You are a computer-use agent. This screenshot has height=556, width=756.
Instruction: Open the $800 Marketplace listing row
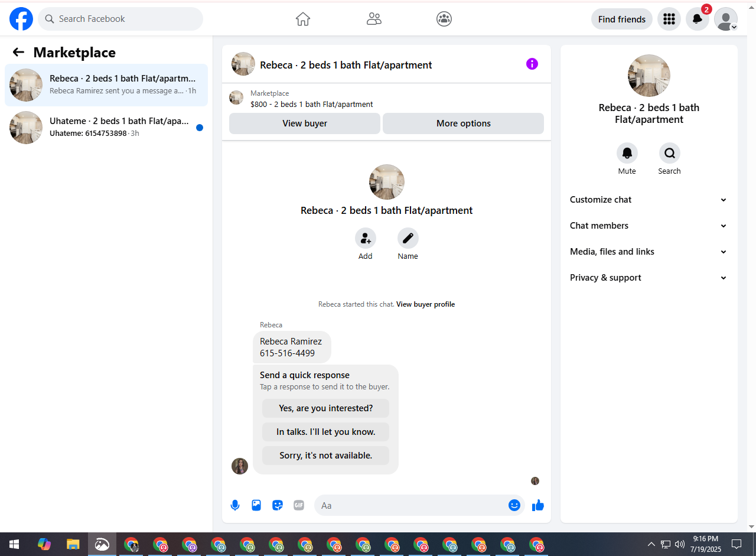[386, 99]
